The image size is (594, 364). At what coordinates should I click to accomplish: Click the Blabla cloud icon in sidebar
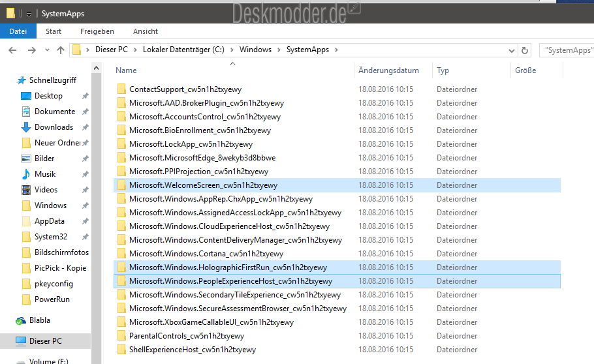tap(20, 321)
